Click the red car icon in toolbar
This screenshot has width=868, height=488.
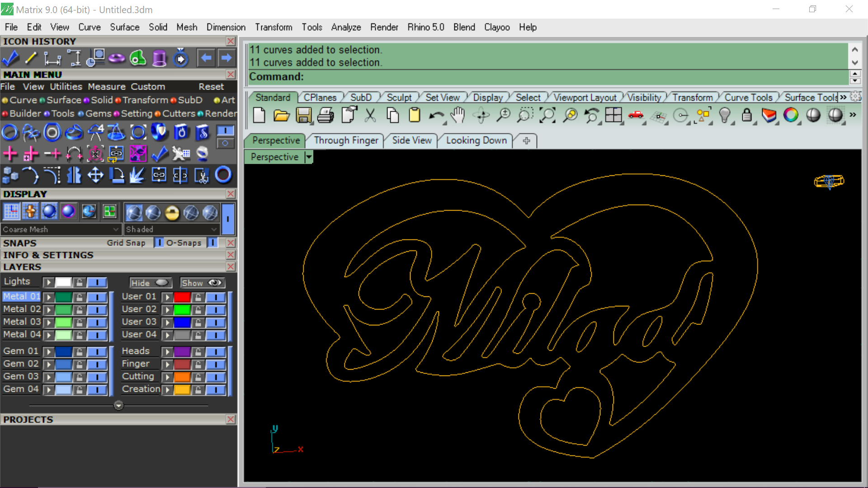pos(636,116)
